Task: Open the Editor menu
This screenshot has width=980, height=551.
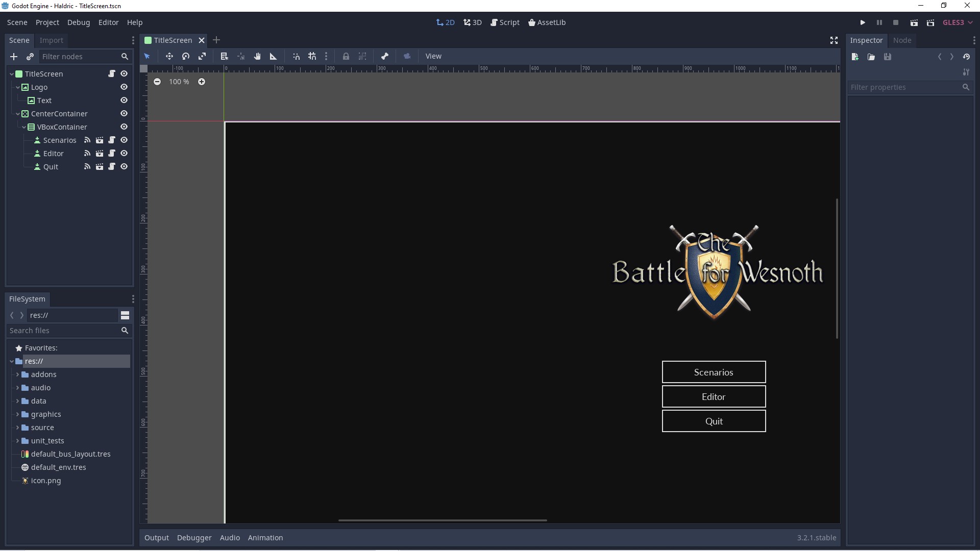Action: point(108,22)
